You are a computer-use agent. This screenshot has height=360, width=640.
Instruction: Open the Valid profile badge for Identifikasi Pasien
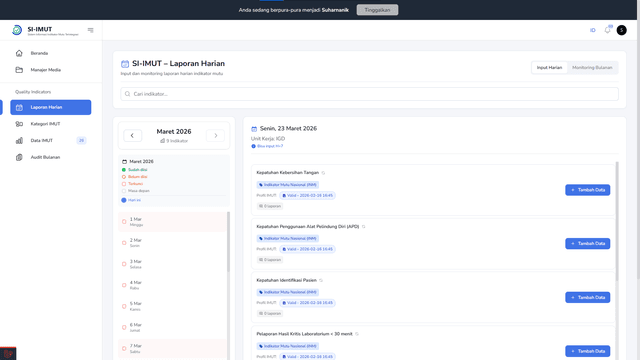tap(308, 303)
